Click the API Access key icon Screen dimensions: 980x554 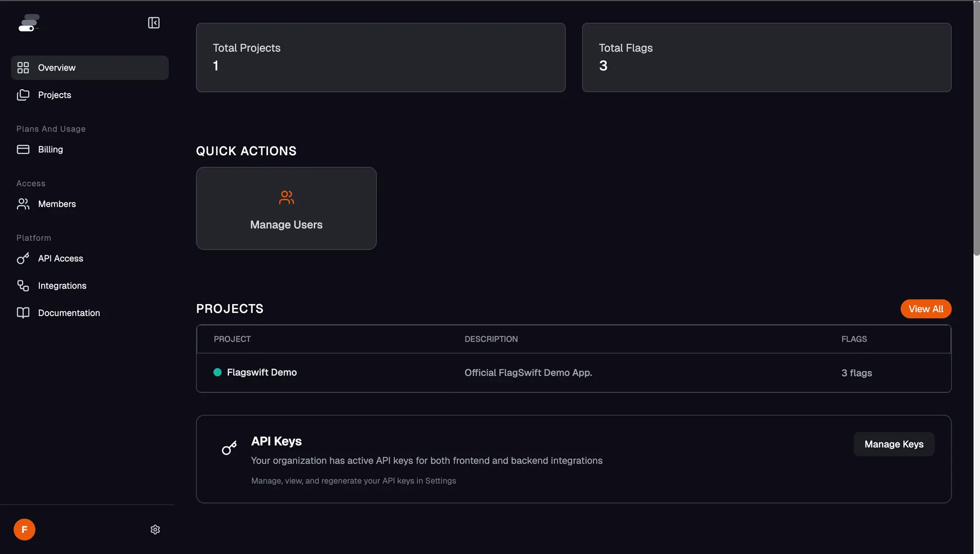23,259
